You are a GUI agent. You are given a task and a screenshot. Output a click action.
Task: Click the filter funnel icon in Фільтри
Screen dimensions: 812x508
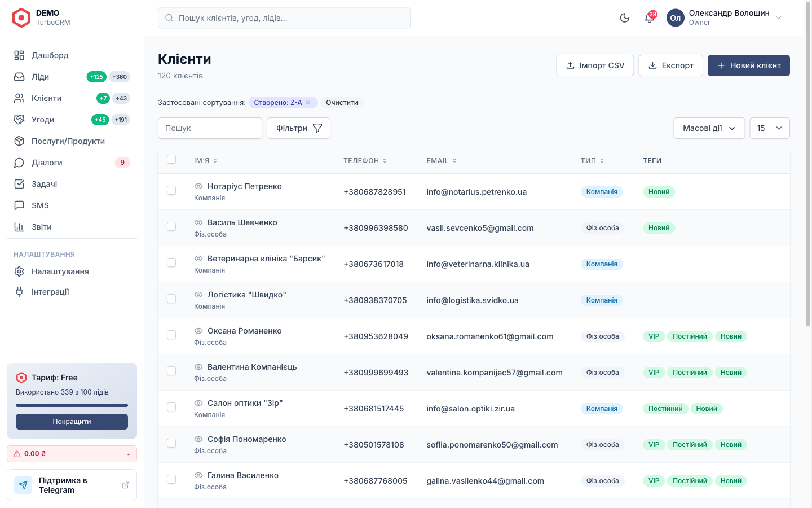coord(317,128)
